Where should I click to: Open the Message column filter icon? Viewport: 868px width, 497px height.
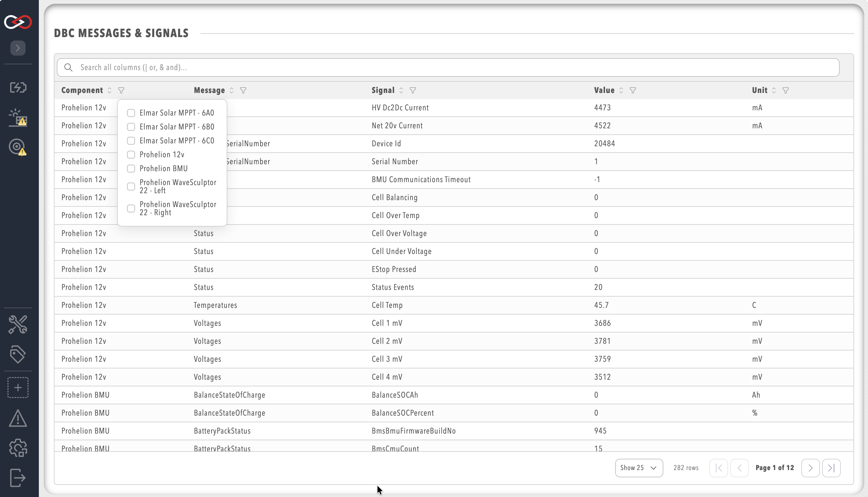point(243,90)
